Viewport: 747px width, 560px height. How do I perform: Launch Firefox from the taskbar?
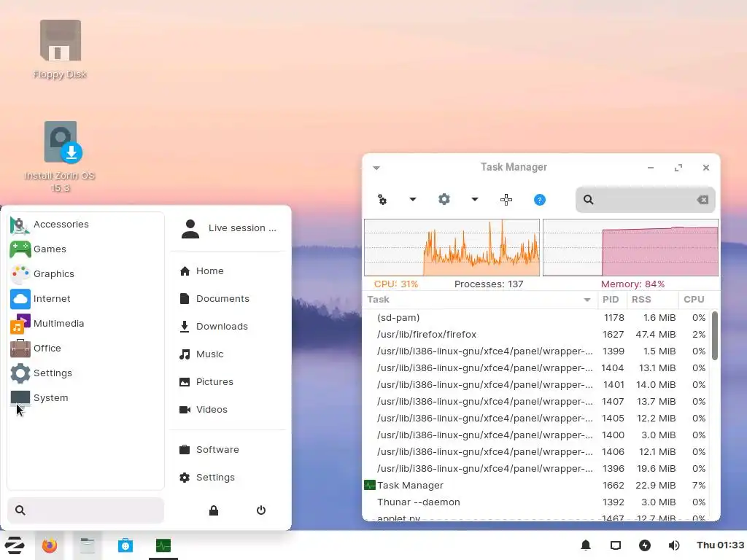point(50,545)
